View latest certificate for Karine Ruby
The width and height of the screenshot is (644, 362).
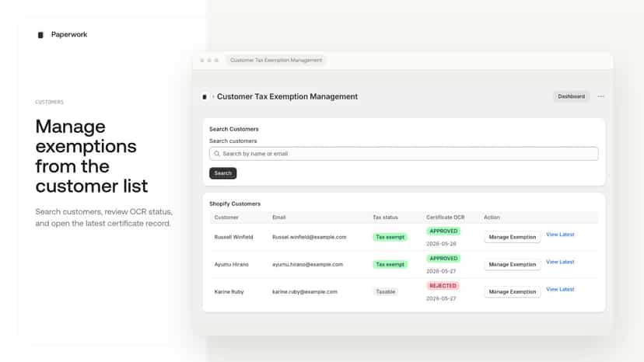[560, 289]
